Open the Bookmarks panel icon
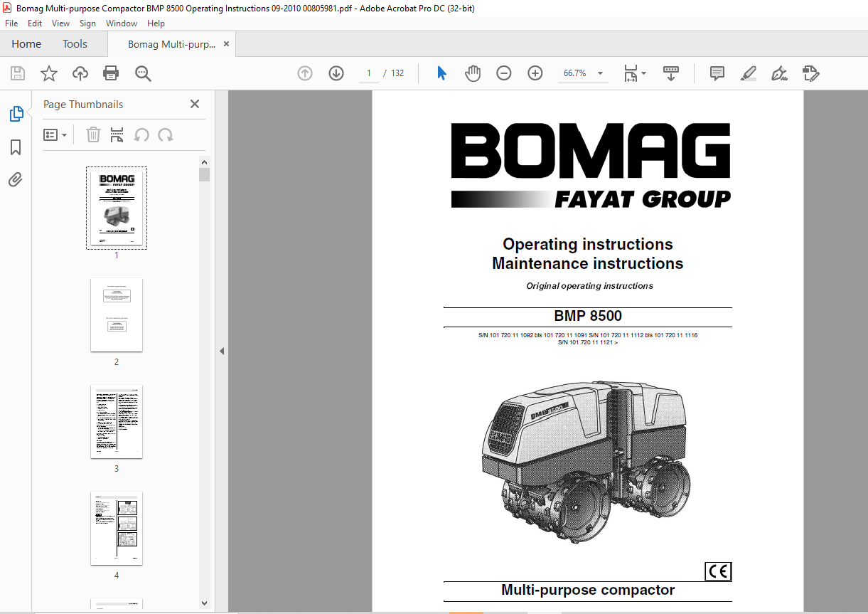 (16, 147)
